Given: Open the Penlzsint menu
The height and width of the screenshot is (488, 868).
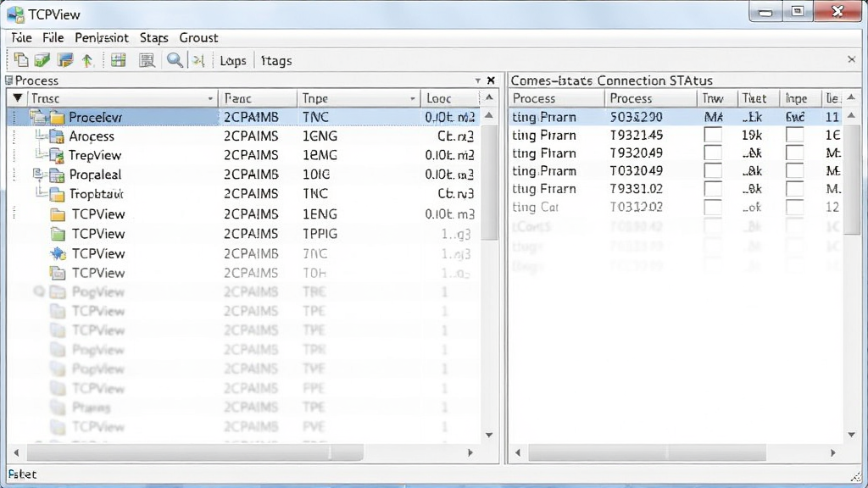Looking at the screenshot, I should pos(102,37).
